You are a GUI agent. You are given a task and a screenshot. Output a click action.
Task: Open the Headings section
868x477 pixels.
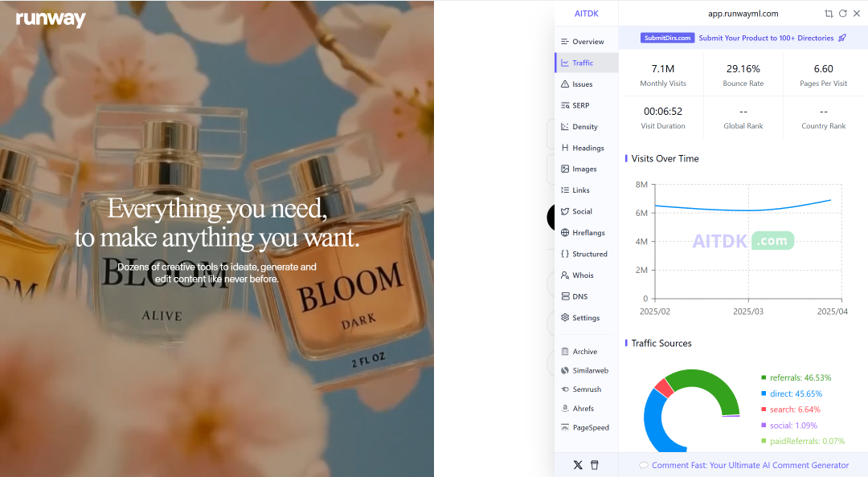pyautogui.click(x=586, y=148)
